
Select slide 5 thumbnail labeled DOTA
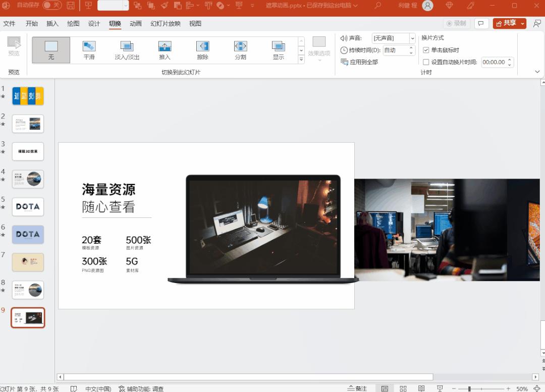[28, 206]
